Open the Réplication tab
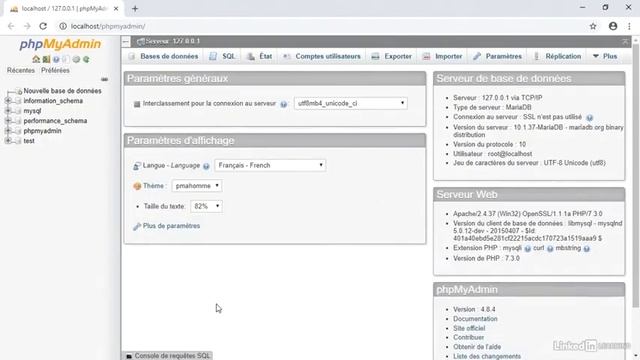Viewport: 640px width, 360px height. (x=557, y=56)
